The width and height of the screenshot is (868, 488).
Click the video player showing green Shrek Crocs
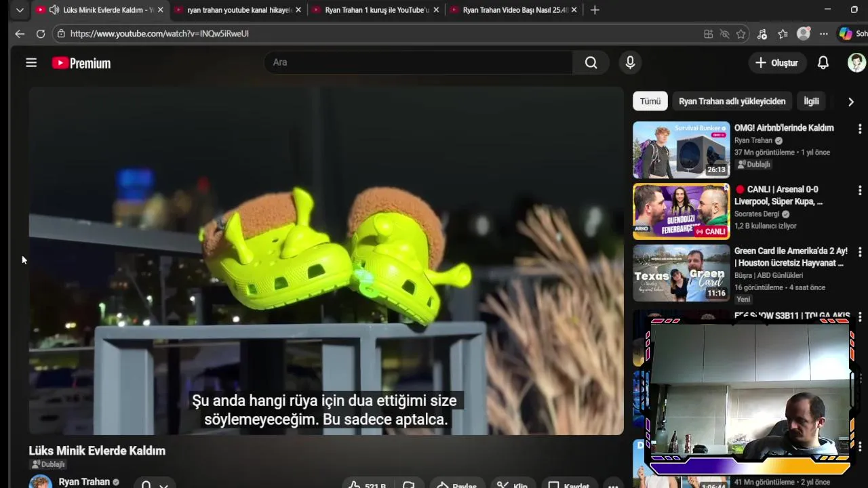(326, 261)
